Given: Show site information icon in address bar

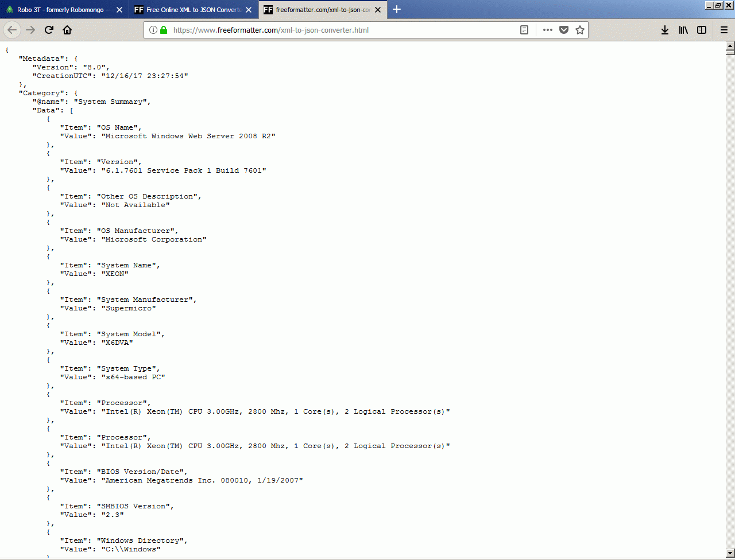Looking at the screenshot, I should click(153, 30).
